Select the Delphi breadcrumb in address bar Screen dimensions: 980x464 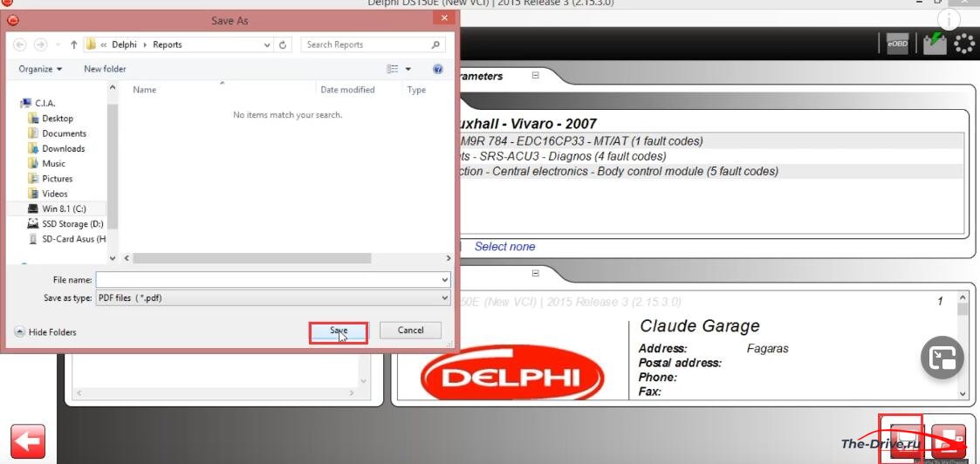pos(125,45)
